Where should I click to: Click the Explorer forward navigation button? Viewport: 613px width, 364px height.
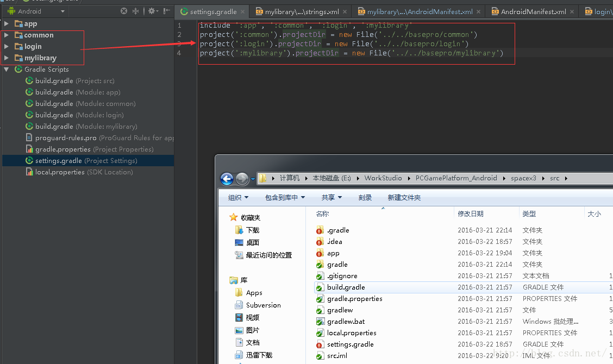[242, 179]
